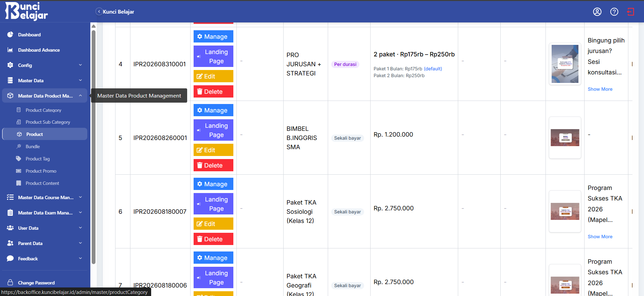Click the Config gear icon
Screen dimensions: 644x296
point(10,65)
